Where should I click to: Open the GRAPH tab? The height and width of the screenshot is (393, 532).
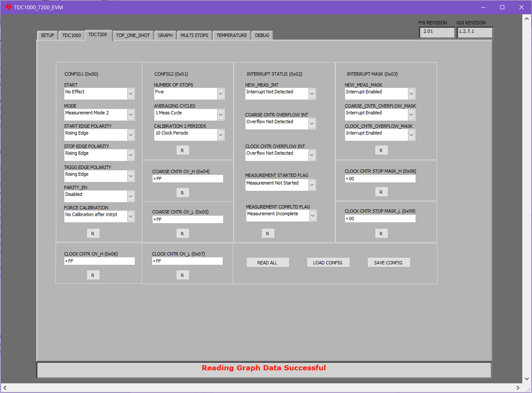coord(165,35)
